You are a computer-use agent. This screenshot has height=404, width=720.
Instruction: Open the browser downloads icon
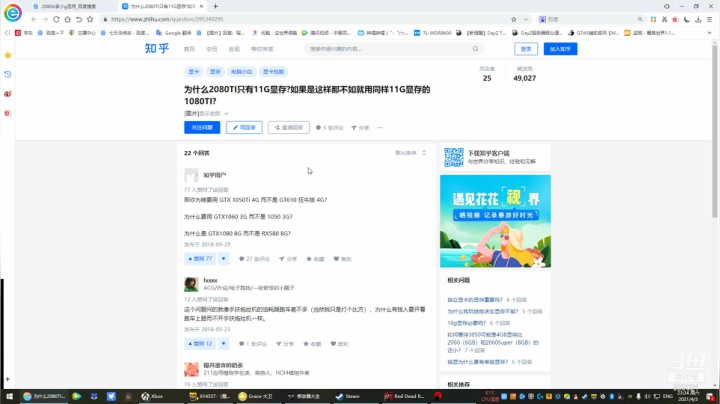[698, 19]
